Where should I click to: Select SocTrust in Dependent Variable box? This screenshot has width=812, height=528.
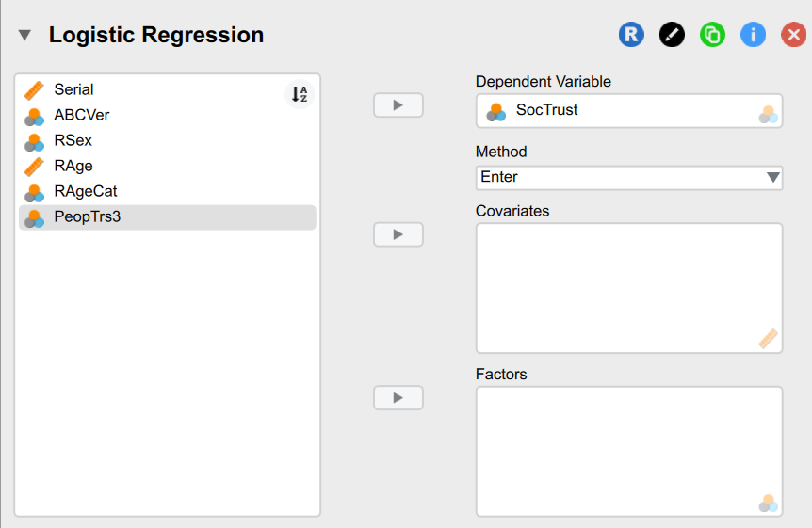click(546, 111)
